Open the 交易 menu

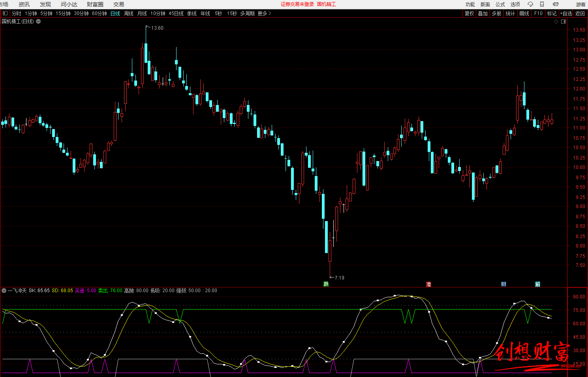click(119, 4)
